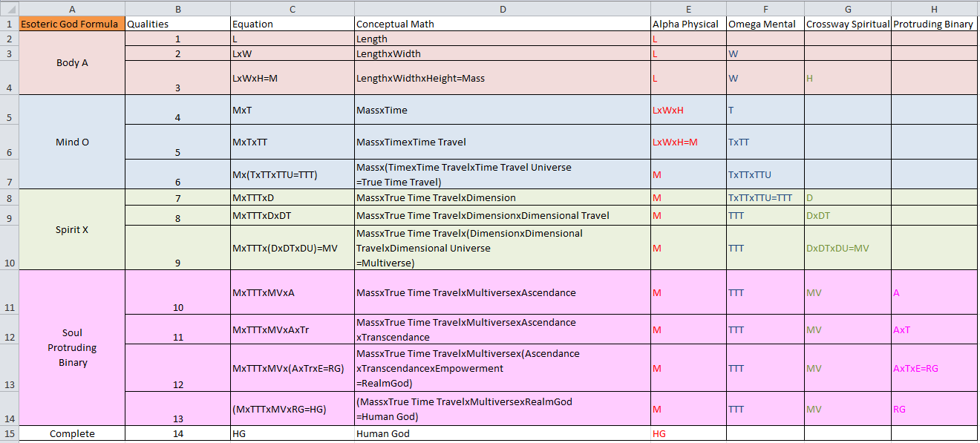The image size is (980, 443).
Task: Select the "MxTxTT" equation cell
Action: pos(291,142)
